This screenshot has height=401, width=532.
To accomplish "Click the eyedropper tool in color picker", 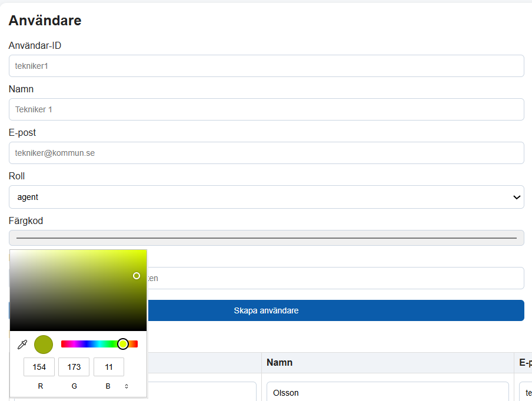I will coord(22,345).
